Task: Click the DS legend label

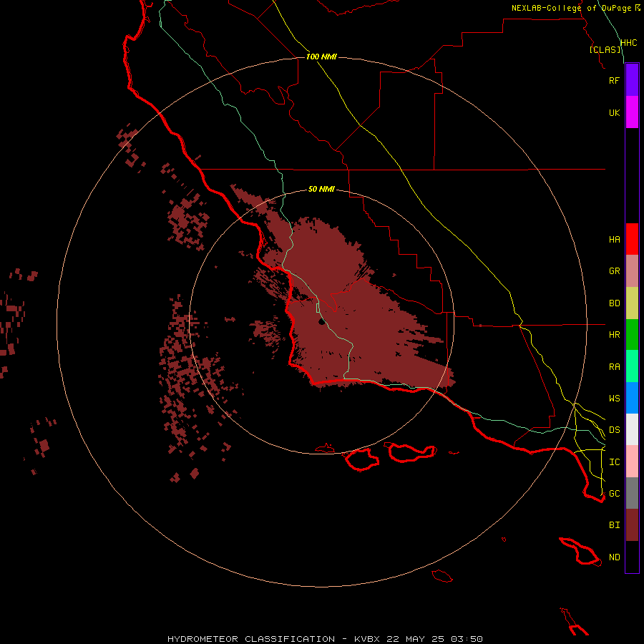Action: (614, 430)
